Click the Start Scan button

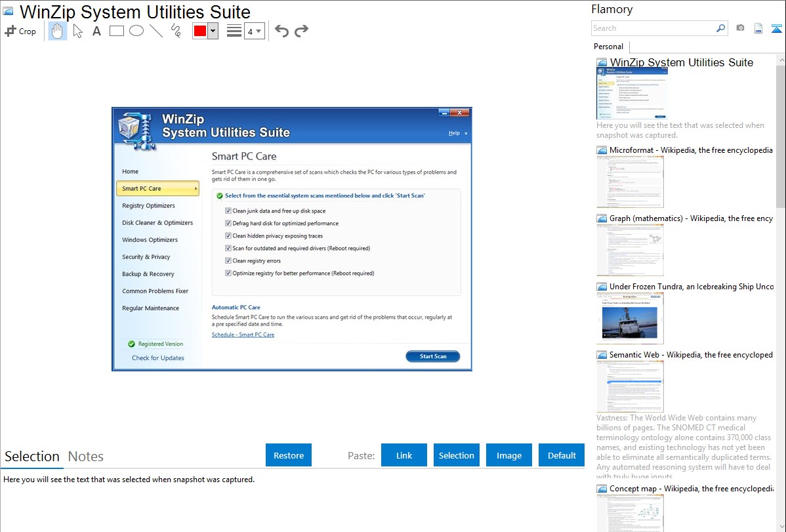tap(432, 356)
